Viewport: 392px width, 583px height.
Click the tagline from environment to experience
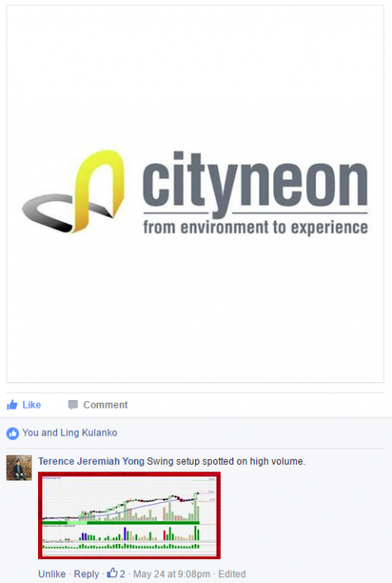[256, 227]
